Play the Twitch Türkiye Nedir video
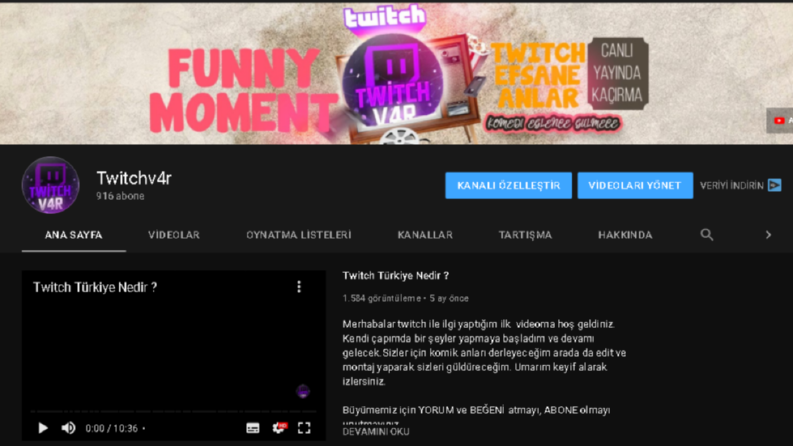Viewport: 793px width, 446px height. coord(43,428)
